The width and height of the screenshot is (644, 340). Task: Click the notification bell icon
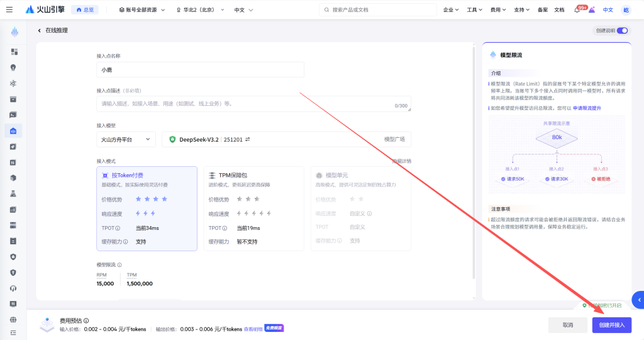tap(577, 10)
